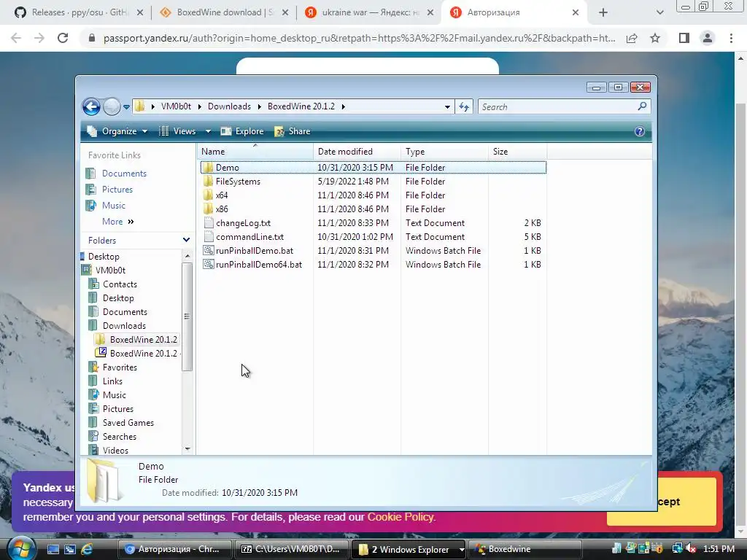Open recent pages dropdown beside navigation arrows
The height and width of the screenshot is (560, 747).
tap(126, 107)
